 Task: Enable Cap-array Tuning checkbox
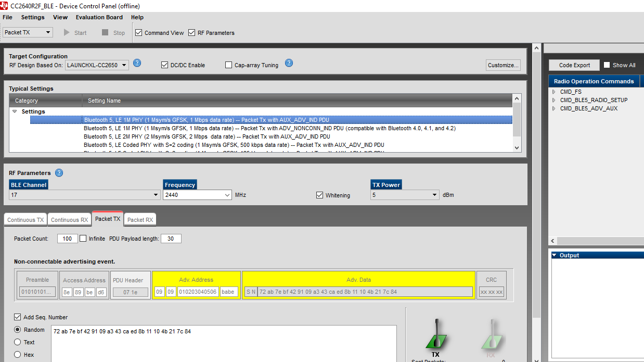pyautogui.click(x=228, y=65)
